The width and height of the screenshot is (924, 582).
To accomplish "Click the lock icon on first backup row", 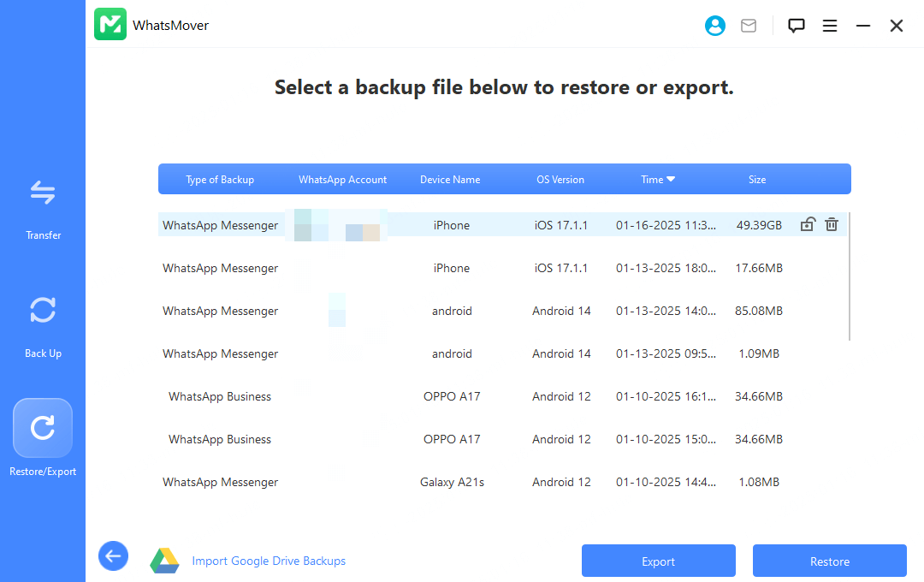I will (807, 225).
